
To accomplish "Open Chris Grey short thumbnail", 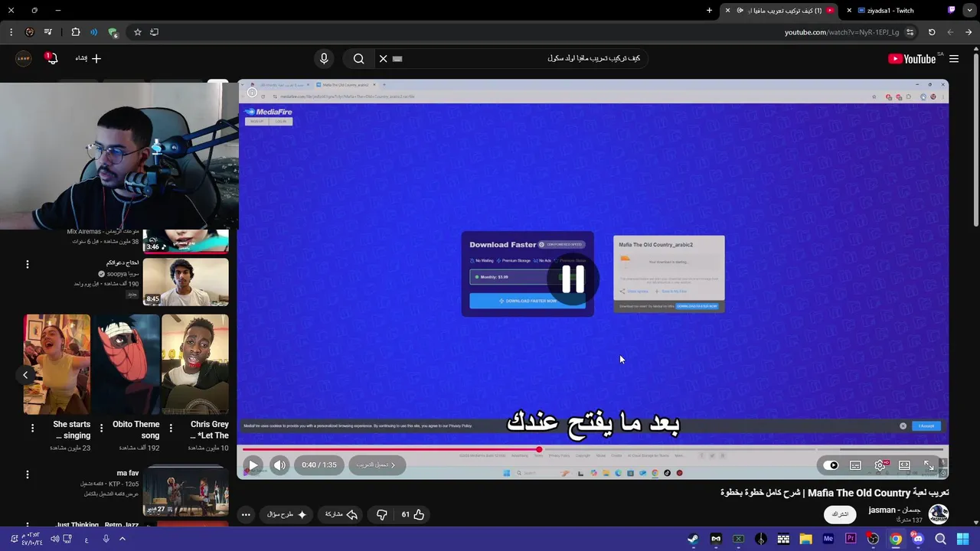I will tap(194, 364).
